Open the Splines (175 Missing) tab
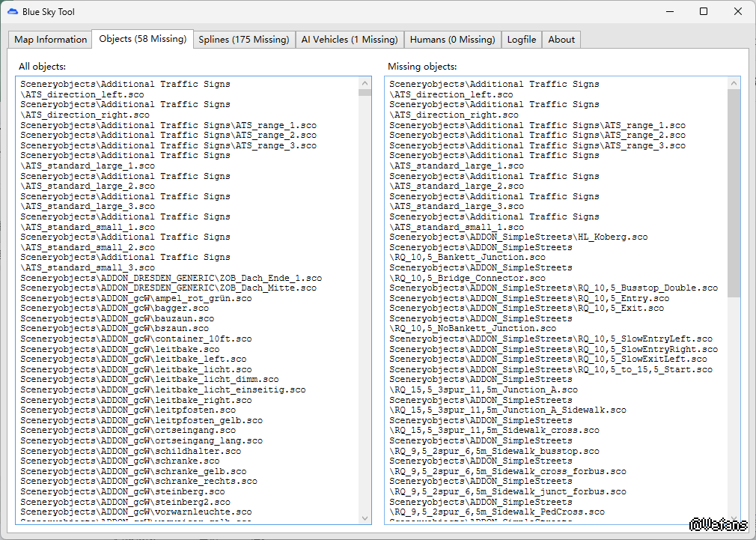 coord(243,40)
